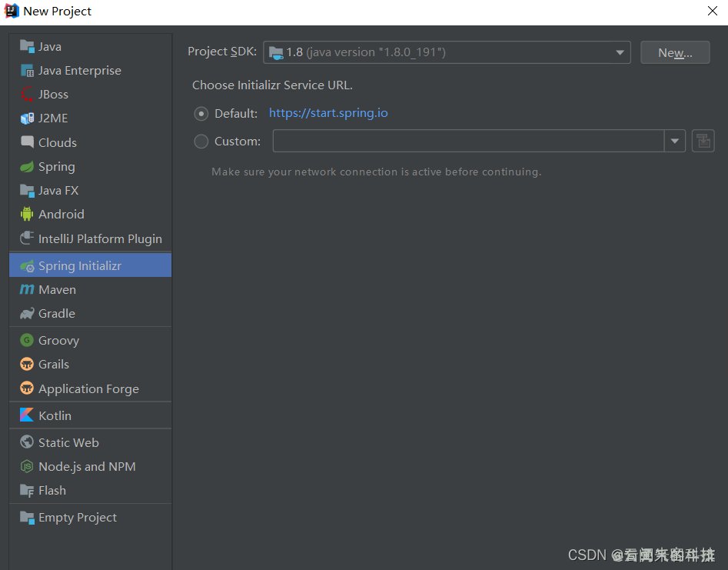Select the Default URL radio button
The image size is (728, 570).
(x=201, y=114)
